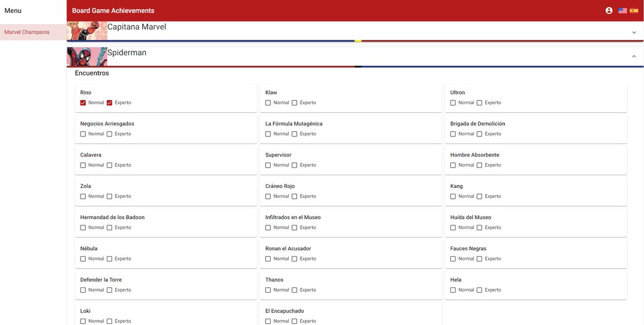
Task: Tick Nébula Normal checkbox
Action: (x=83, y=258)
